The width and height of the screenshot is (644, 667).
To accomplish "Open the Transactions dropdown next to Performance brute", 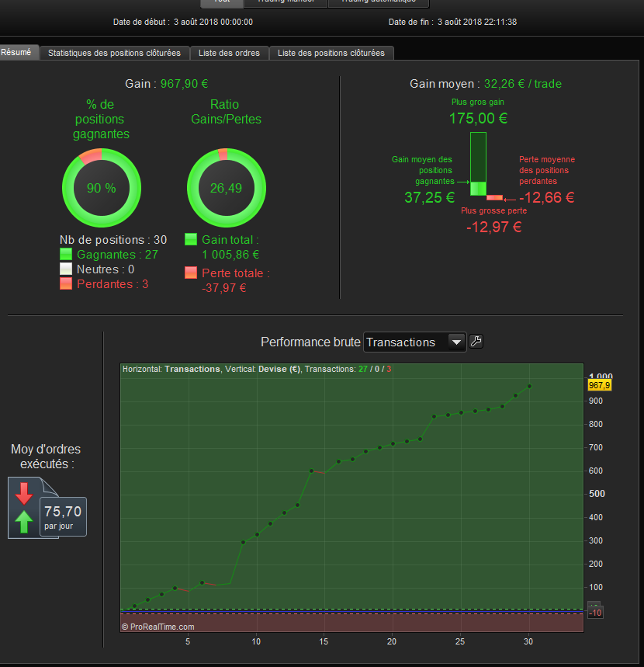I will [x=415, y=342].
